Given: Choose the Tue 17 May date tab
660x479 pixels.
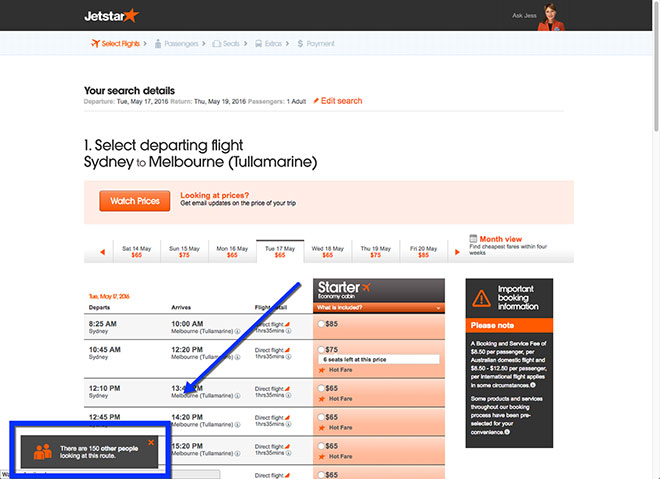Looking at the screenshot, I should pos(280,252).
